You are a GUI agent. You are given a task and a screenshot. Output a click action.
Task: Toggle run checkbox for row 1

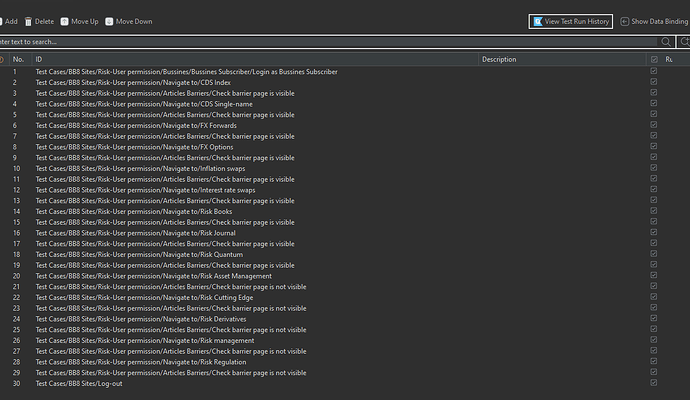click(x=653, y=71)
